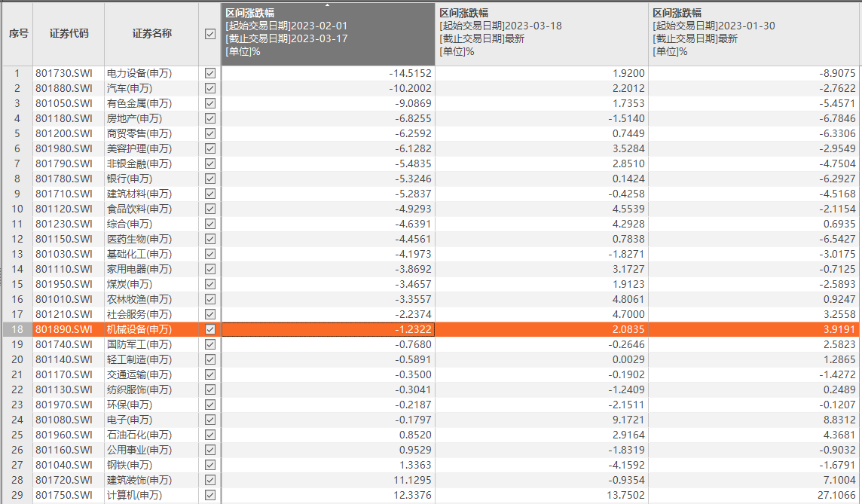This screenshot has width=862, height=504.
Task: Click the 证券代码 column header
Action: click(x=69, y=34)
